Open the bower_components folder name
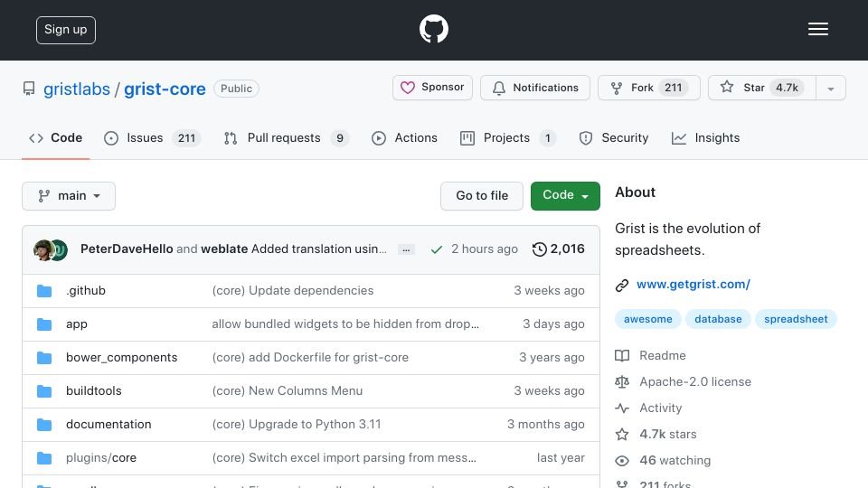The width and height of the screenshot is (868, 488). pyautogui.click(x=122, y=358)
